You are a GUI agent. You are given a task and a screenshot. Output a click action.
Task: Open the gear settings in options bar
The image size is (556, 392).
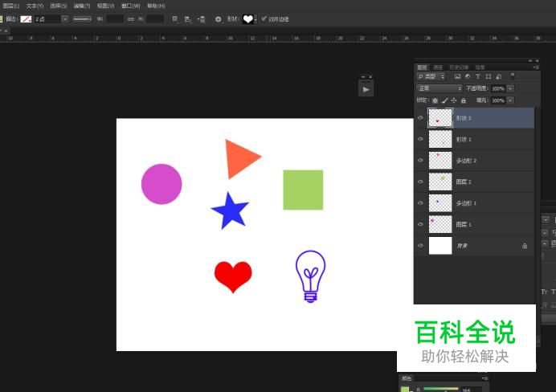coord(218,18)
